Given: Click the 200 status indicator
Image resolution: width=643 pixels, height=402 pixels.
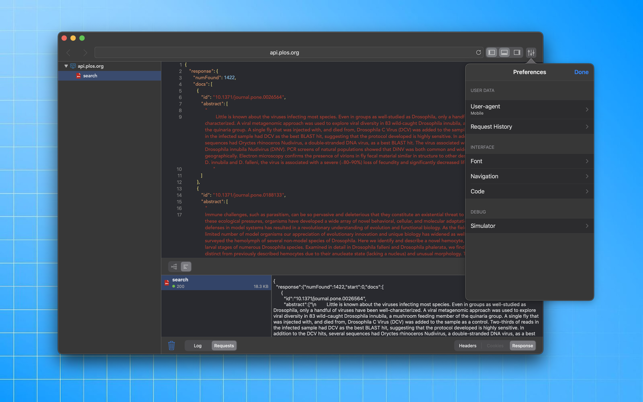Looking at the screenshot, I should coord(178,286).
